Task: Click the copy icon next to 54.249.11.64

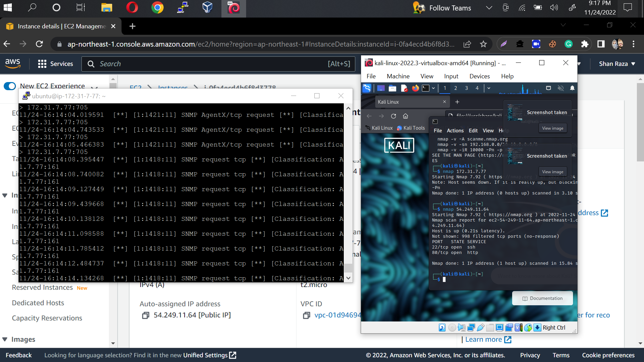Action: coord(146,315)
